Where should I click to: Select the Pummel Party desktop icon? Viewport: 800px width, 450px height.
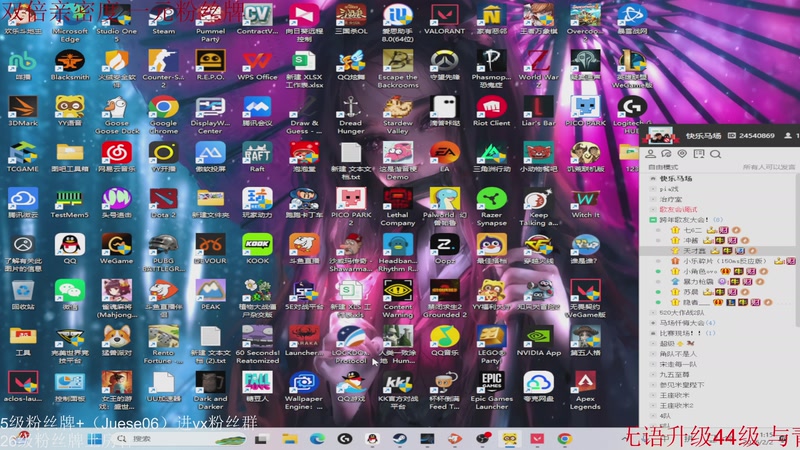(210, 24)
